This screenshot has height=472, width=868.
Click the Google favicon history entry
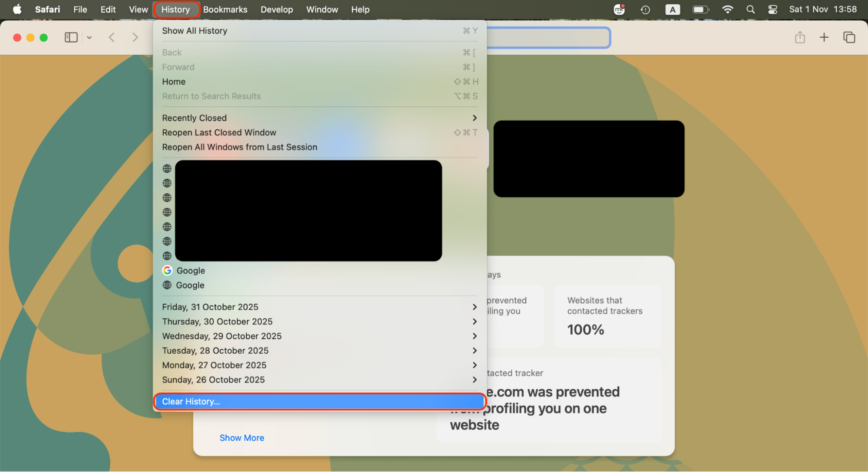pyautogui.click(x=191, y=270)
